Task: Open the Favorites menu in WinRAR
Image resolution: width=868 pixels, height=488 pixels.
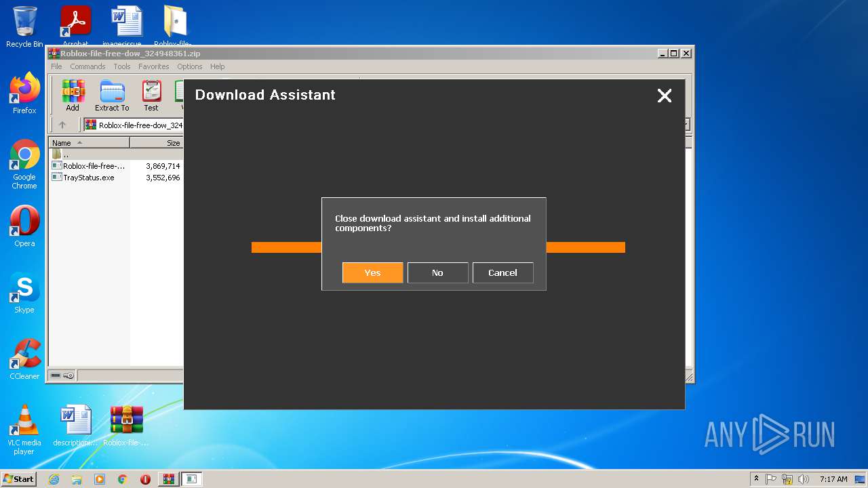Action: tap(154, 66)
